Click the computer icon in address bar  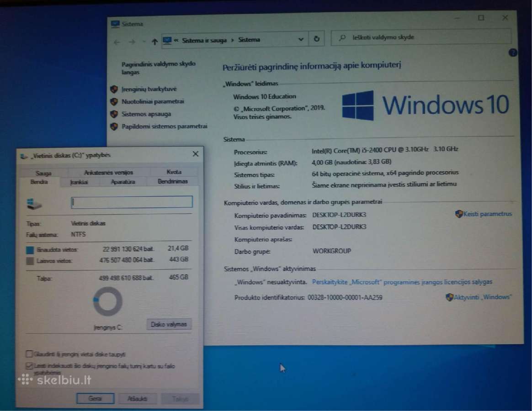point(167,40)
